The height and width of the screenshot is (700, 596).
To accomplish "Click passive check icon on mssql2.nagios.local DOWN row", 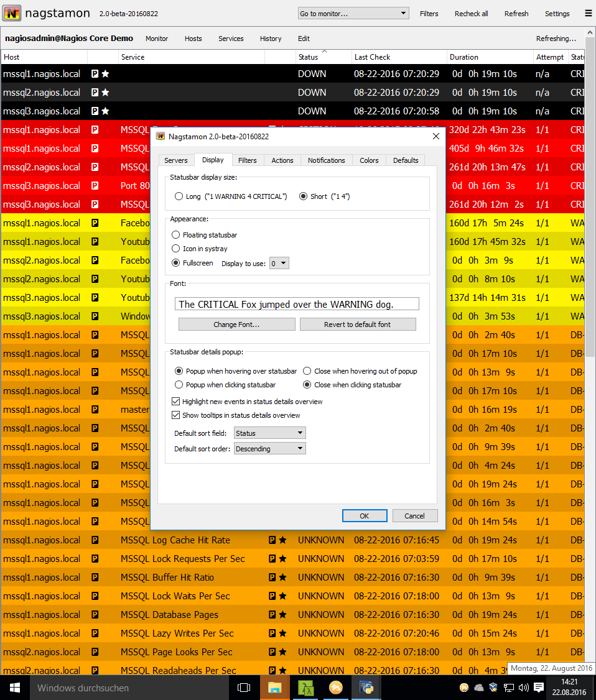I will [95, 93].
